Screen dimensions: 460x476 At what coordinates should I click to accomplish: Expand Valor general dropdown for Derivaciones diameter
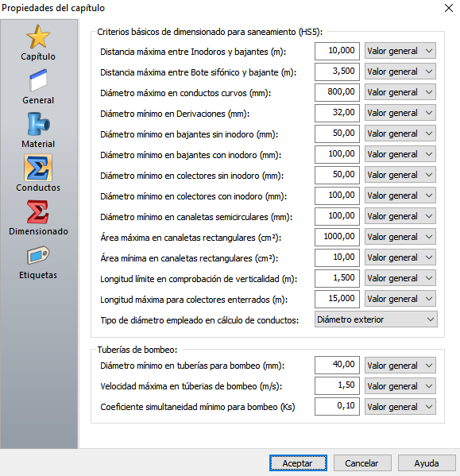click(400, 113)
